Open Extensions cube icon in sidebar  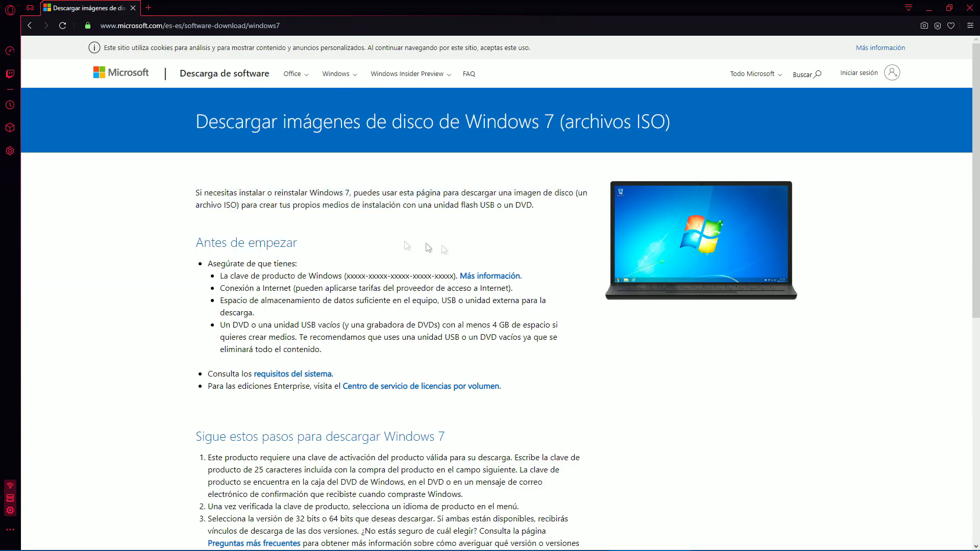pyautogui.click(x=10, y=128)
